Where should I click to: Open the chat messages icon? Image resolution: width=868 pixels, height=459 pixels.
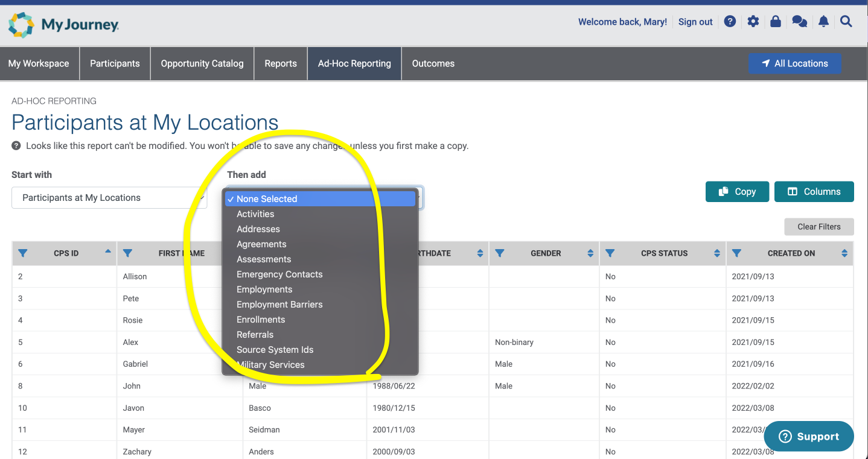point(799,22)
